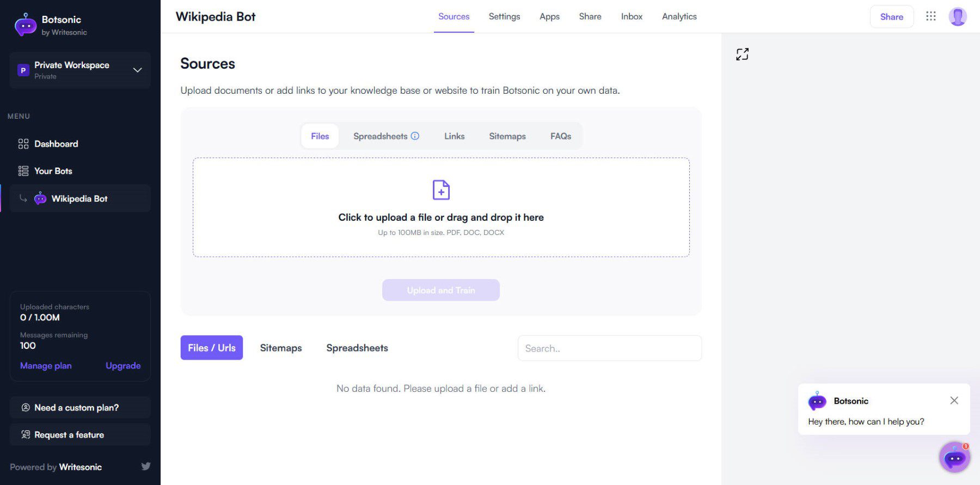
Task: Open the apps grid icon in the header
Action: point(931,16)
